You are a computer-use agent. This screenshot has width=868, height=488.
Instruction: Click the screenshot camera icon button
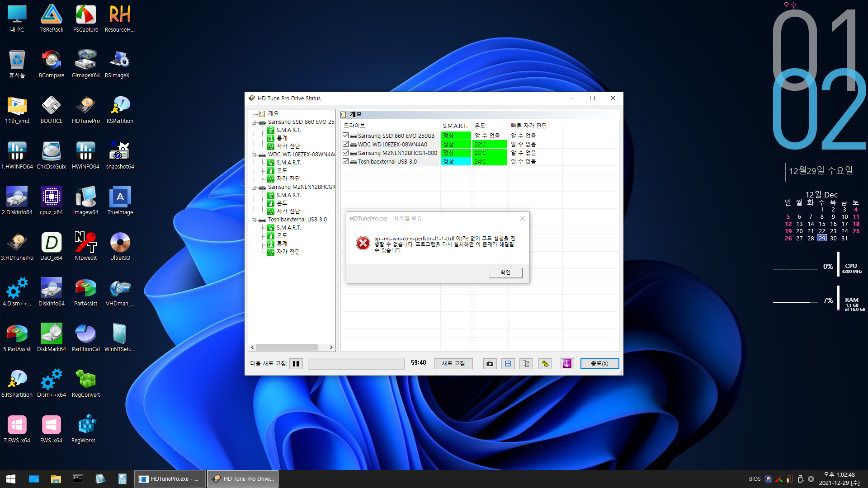[x=490, y=364]
